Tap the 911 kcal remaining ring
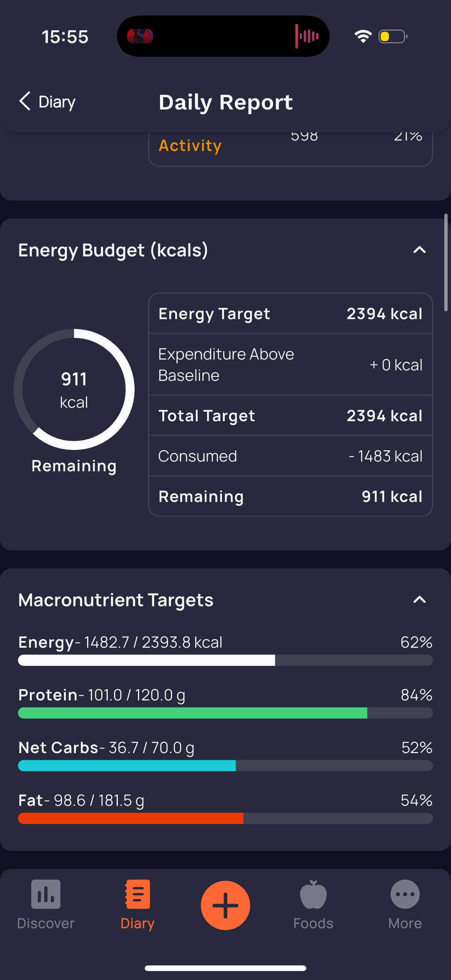The image size is (451, 980). 74,389
